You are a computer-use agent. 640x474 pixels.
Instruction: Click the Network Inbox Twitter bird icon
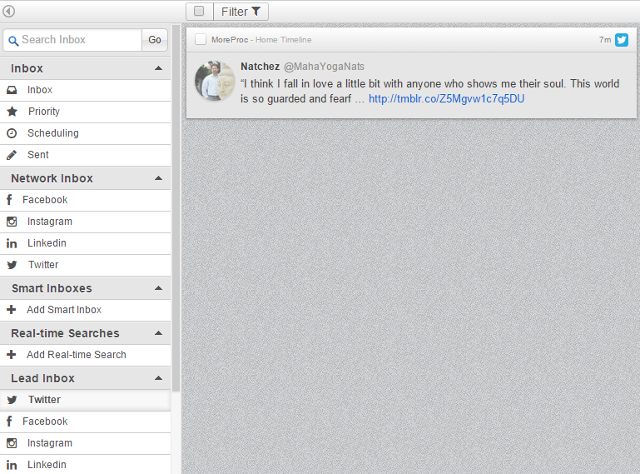click(12, 265)
